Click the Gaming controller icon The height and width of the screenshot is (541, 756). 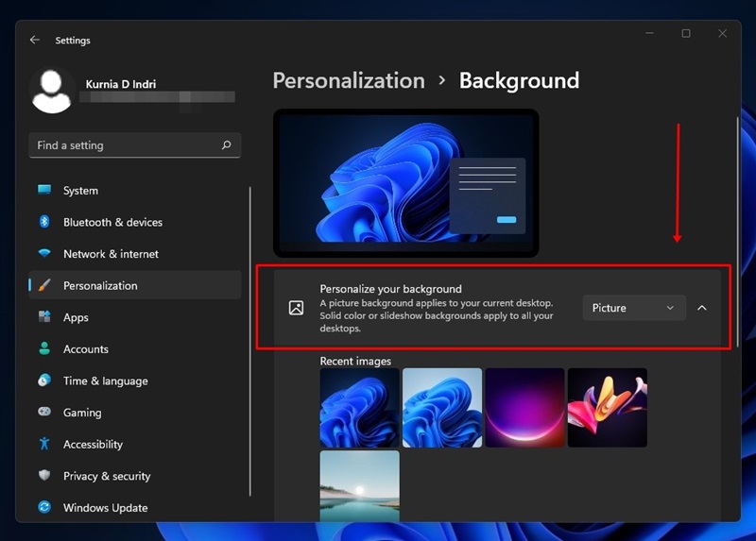point(44,412)
